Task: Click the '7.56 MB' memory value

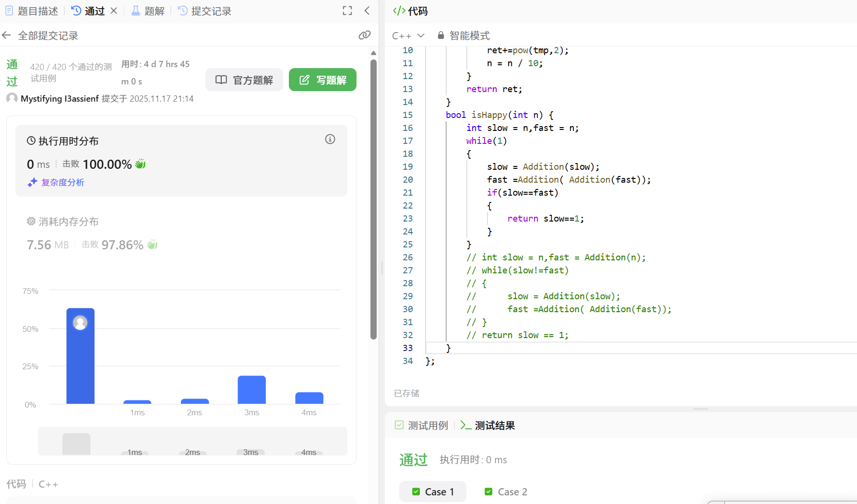Action: pos(48,245)
